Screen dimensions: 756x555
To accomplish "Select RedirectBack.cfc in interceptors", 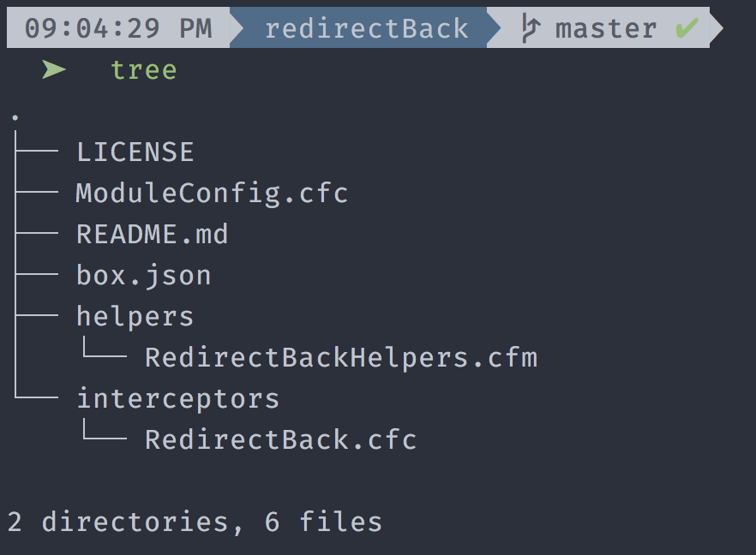I will [x=280, y=440].
